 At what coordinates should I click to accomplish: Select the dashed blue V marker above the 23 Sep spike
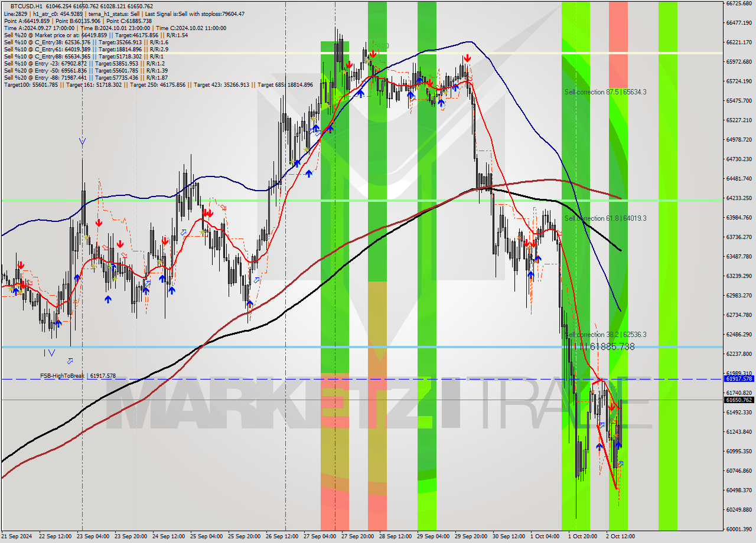82,140
